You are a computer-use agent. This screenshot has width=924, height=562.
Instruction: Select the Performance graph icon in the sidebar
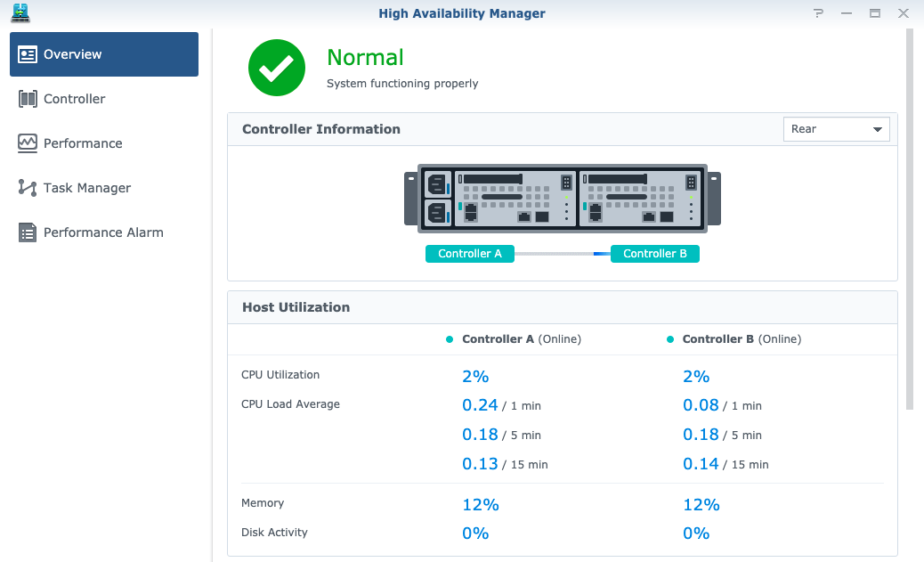click(28, 143)
